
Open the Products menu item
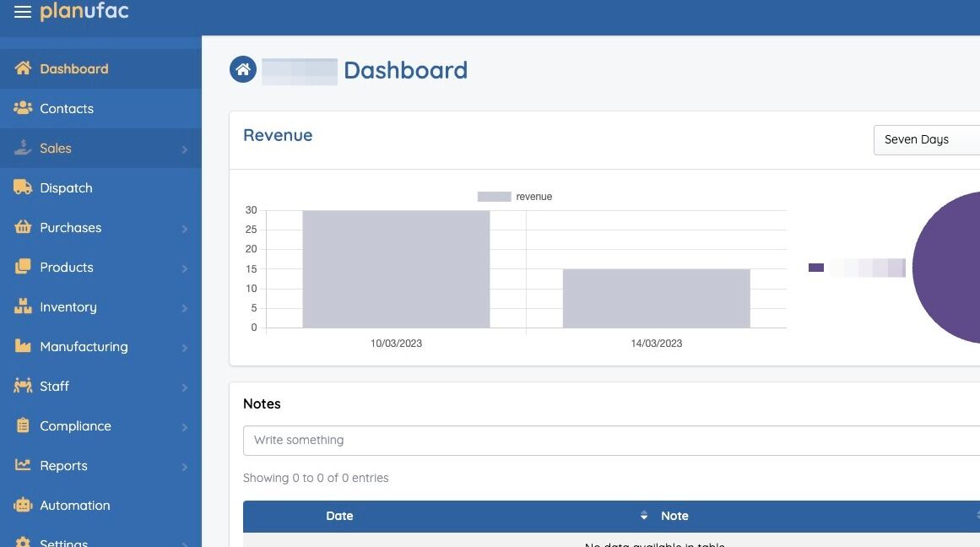100,267
